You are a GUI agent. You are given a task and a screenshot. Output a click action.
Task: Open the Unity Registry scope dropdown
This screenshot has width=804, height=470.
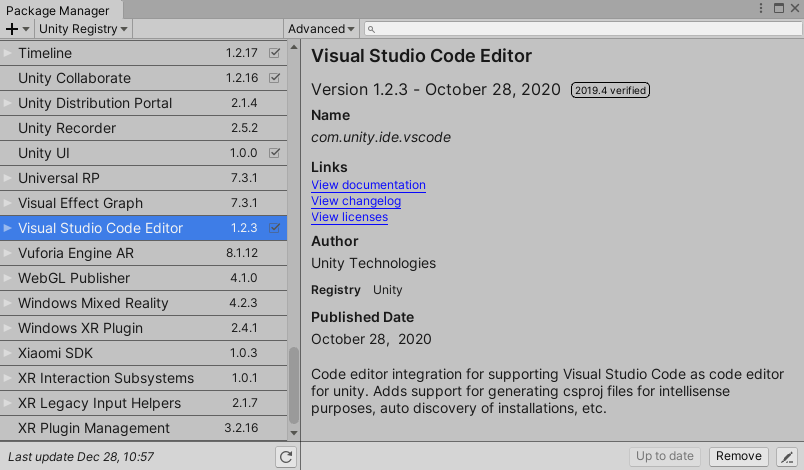point(84,29)
